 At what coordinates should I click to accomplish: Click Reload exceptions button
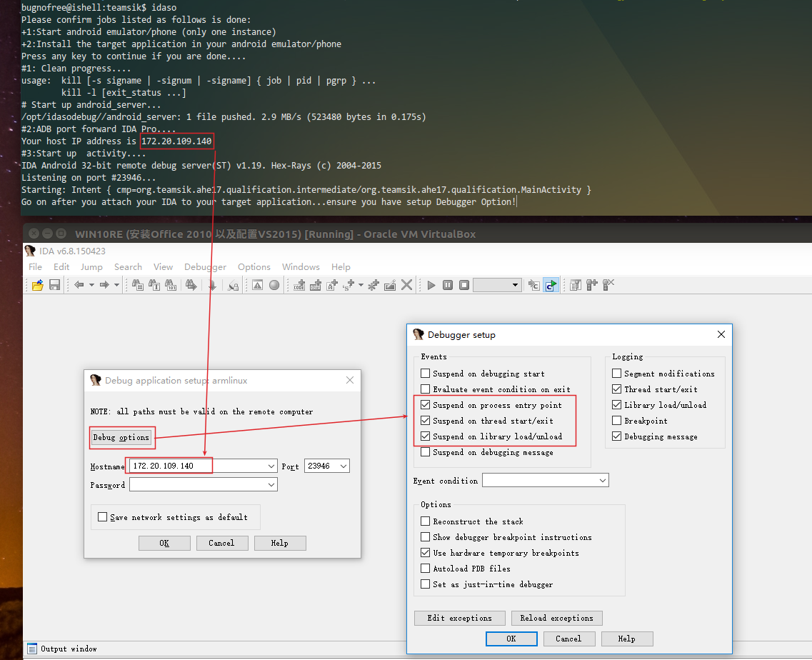[557, 618]
